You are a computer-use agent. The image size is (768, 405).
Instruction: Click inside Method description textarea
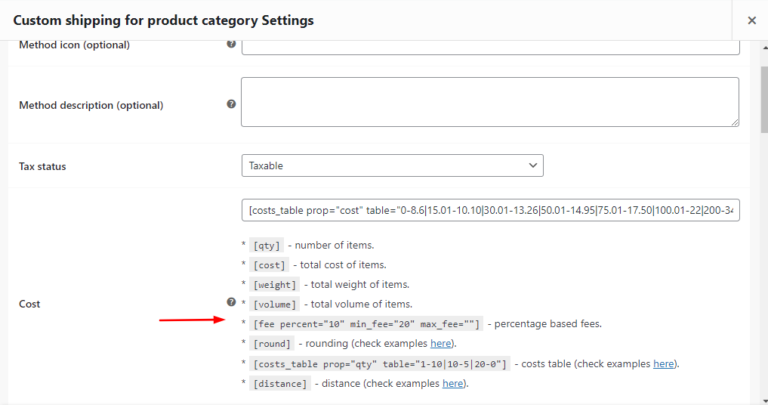490,102
